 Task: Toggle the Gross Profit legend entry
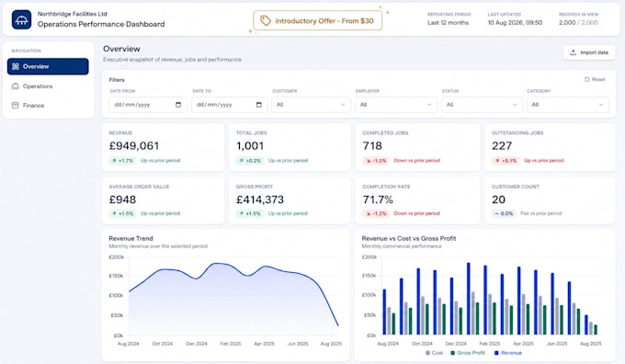(468, 353)
